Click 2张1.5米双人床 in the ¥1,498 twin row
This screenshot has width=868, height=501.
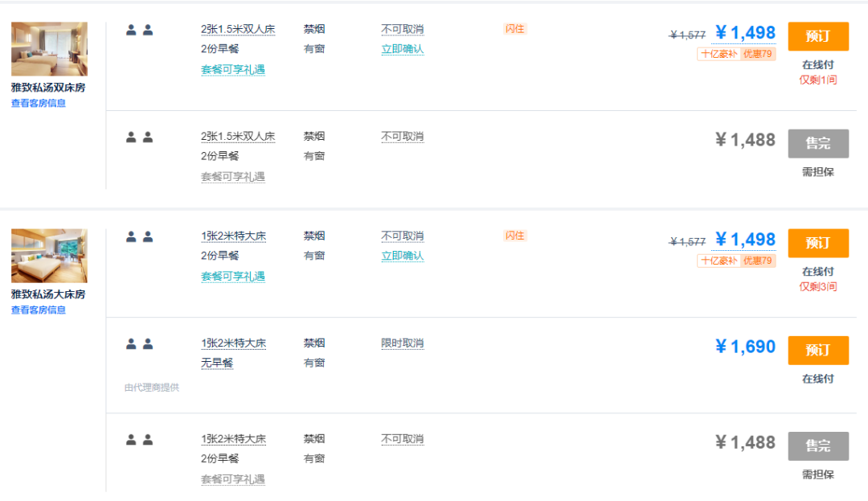[238, 29]
